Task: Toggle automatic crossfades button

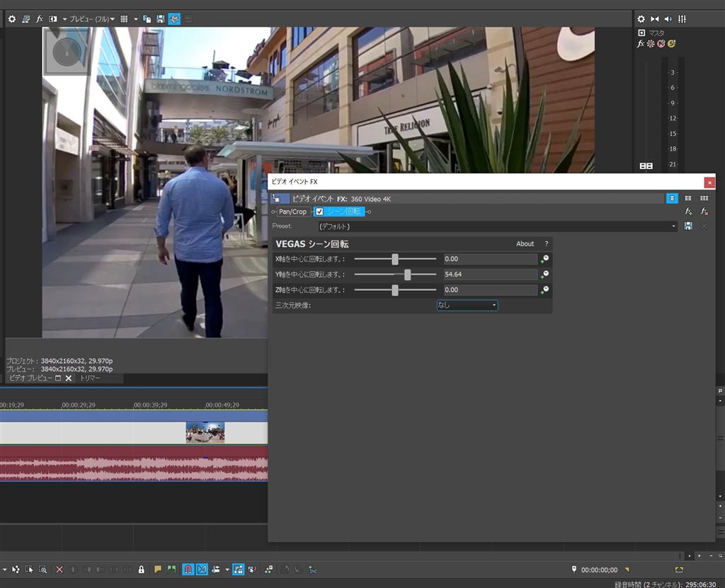Action: click(202, 569)
